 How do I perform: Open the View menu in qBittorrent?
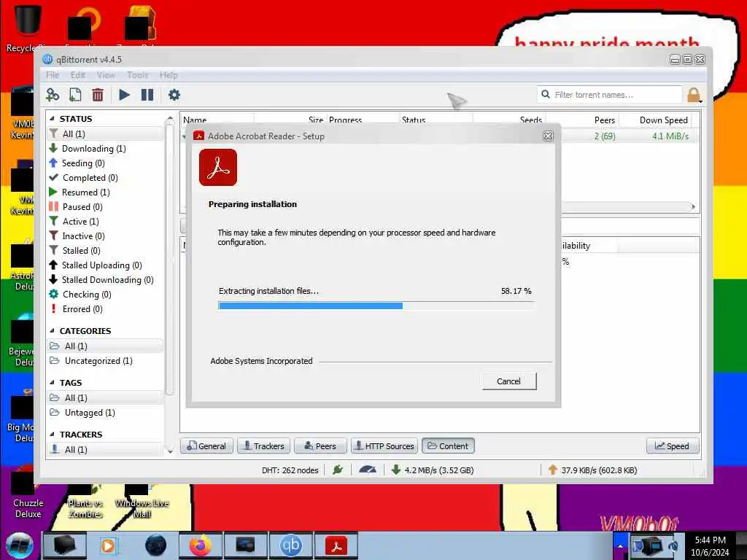(106, 75)
